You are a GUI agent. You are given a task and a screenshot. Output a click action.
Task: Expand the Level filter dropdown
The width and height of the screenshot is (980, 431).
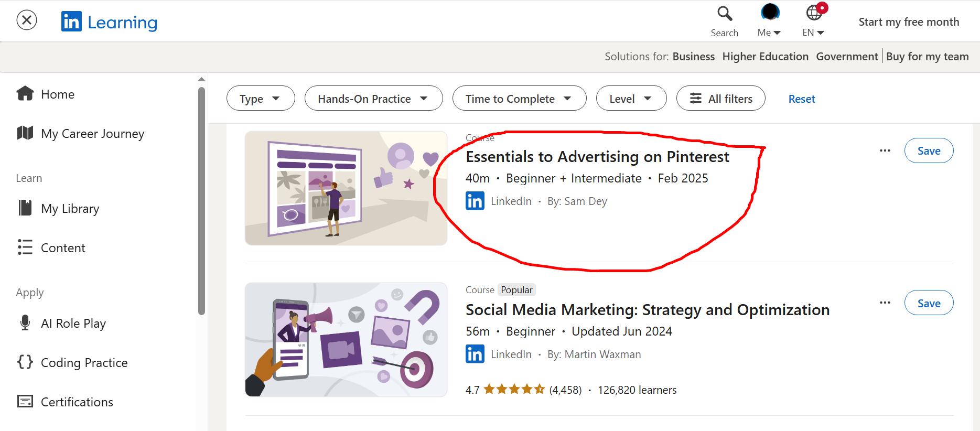(631, 99)
